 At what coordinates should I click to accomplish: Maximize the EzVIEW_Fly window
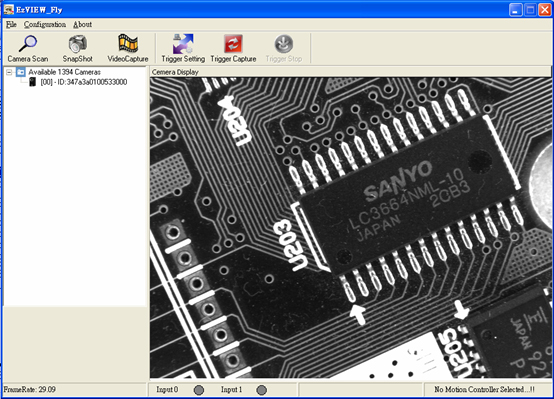point(530,10)
